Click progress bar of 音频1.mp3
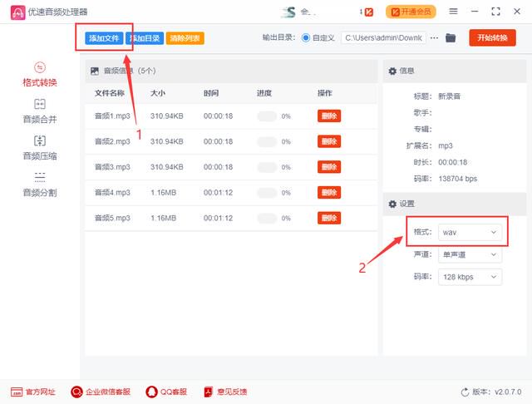Screen dimensions: 532x404 click(268, 116)
